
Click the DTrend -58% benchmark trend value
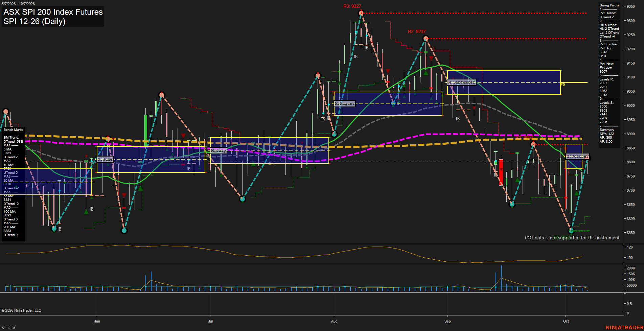(x=14, y=142)
